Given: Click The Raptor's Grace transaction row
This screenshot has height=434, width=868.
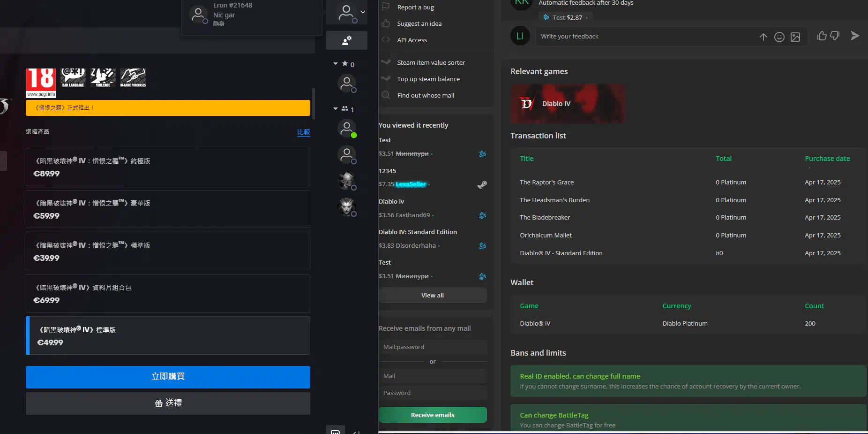Looking at the screenshot, I should pyautogui.click(x=688, y=182).
